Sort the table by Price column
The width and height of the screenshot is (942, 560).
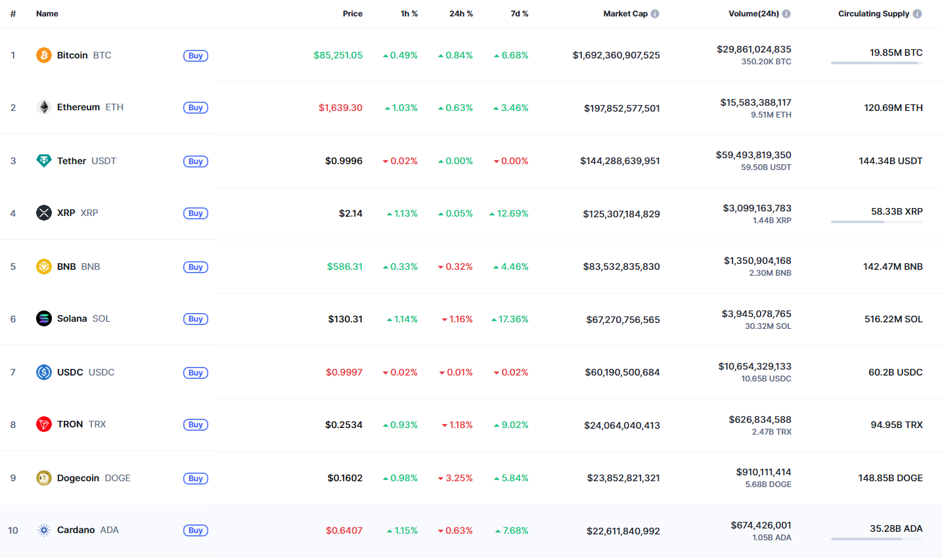[x=353, y=14]
